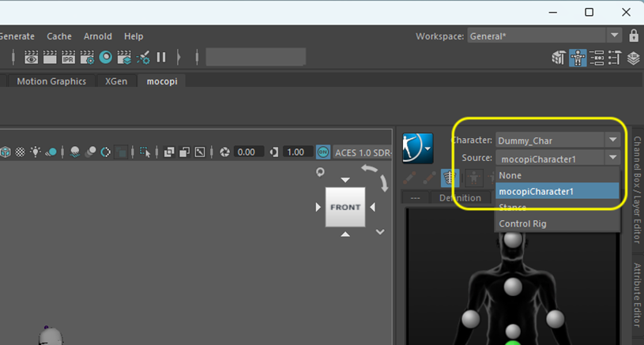Click the HumanIK blue character menu button
The height and width of the screenshot is (345, 644).
click(417, 147)
